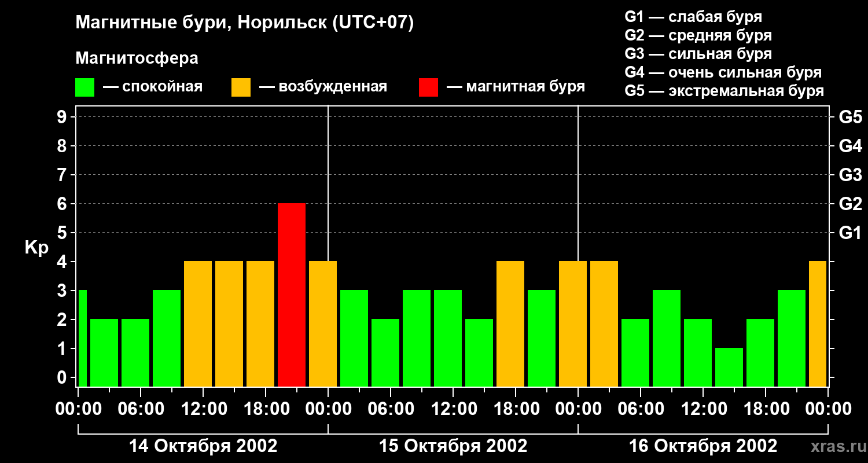Click the G4 label on the right axis

point(850,146)
